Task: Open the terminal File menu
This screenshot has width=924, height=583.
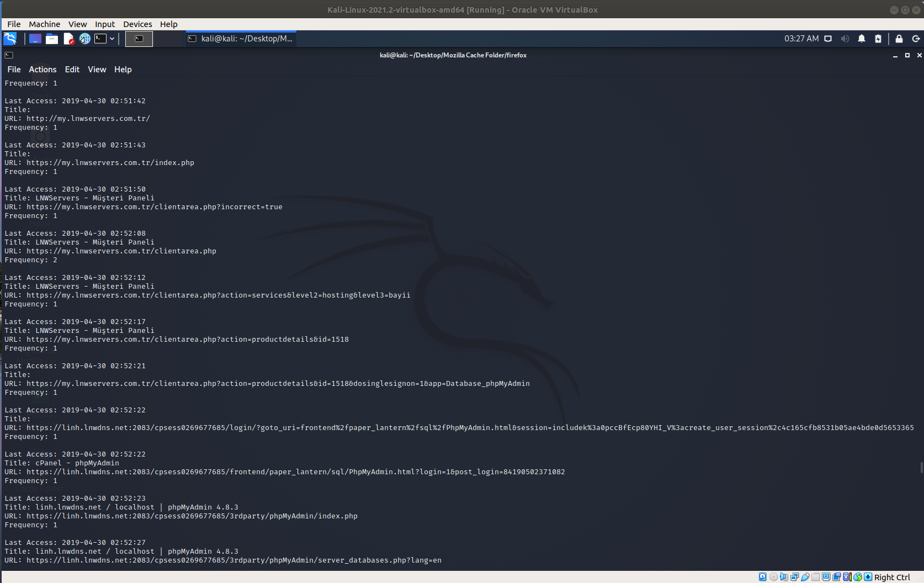Action: 14,70
